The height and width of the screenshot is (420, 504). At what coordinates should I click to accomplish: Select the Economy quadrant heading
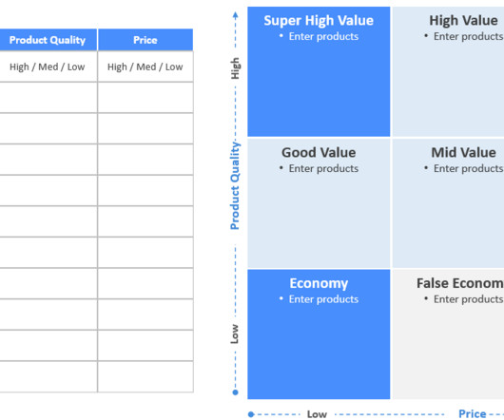319,283
